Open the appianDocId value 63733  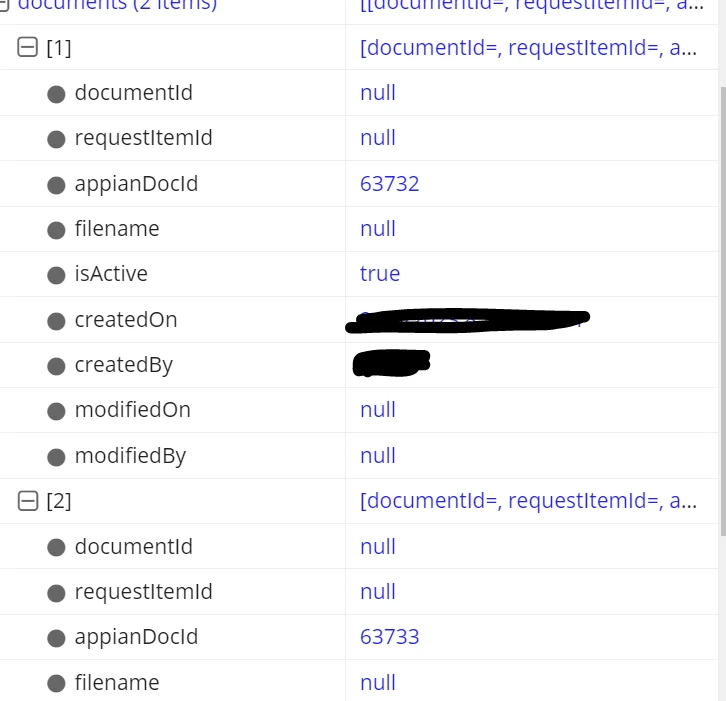(389, 637)
